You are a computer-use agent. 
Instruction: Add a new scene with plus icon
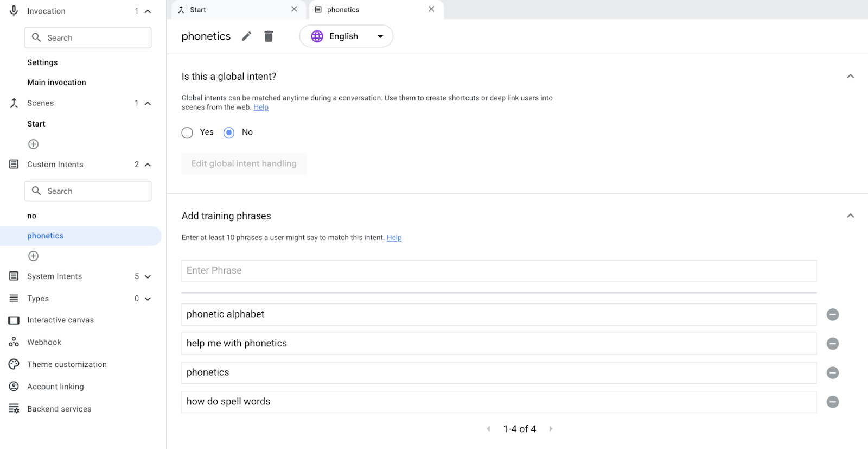[x=34, y=144]
